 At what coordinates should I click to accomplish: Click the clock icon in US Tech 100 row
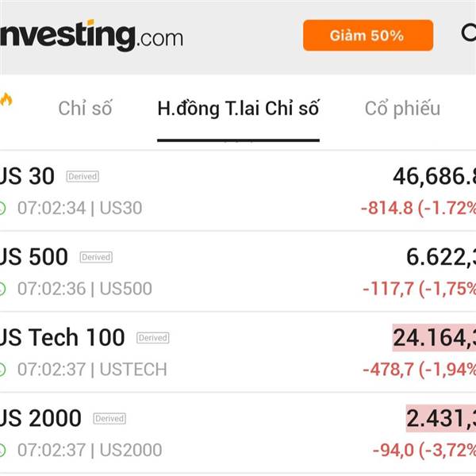coord(2,370)
